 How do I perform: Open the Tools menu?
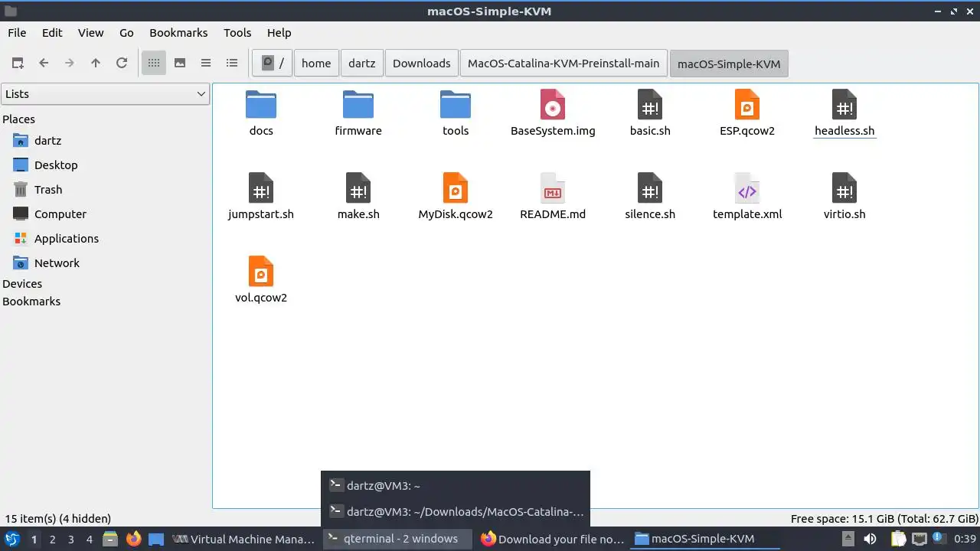pos(237,33)
